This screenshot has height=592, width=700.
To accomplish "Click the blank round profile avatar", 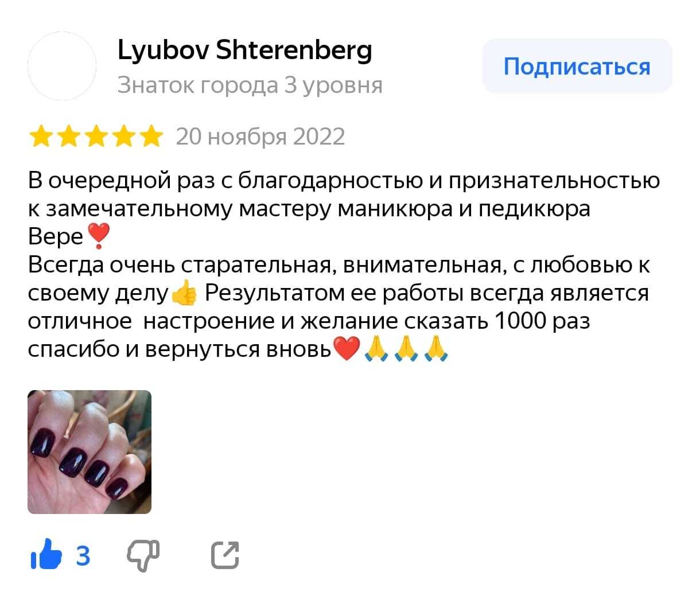I will coord(62,66).
